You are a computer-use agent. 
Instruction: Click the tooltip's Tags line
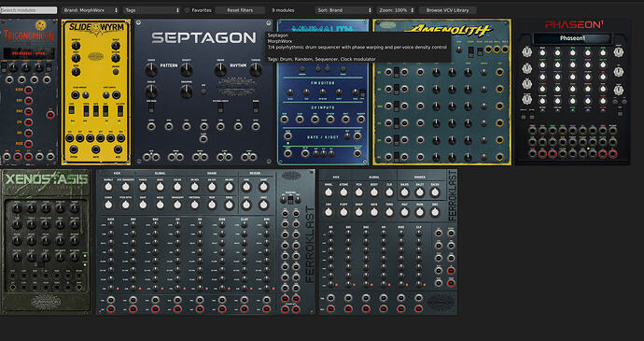(x=321, y=59)
